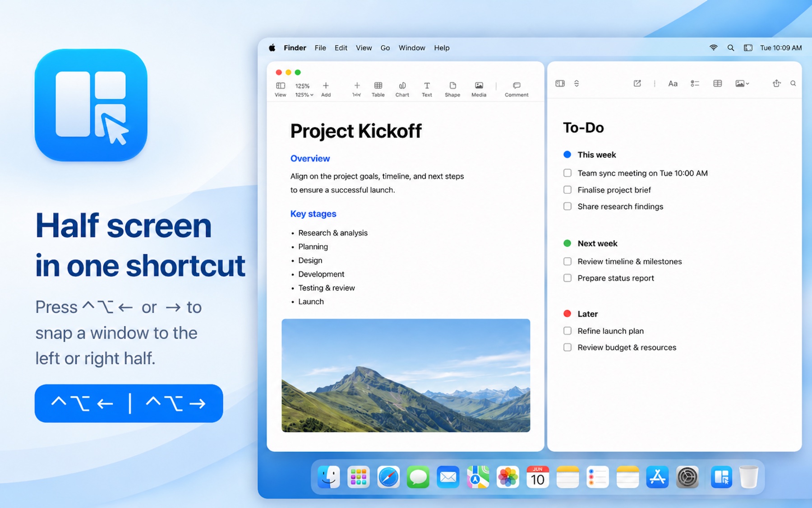Open the Finder menu
The image size is (812, 508).
[295, 48]
